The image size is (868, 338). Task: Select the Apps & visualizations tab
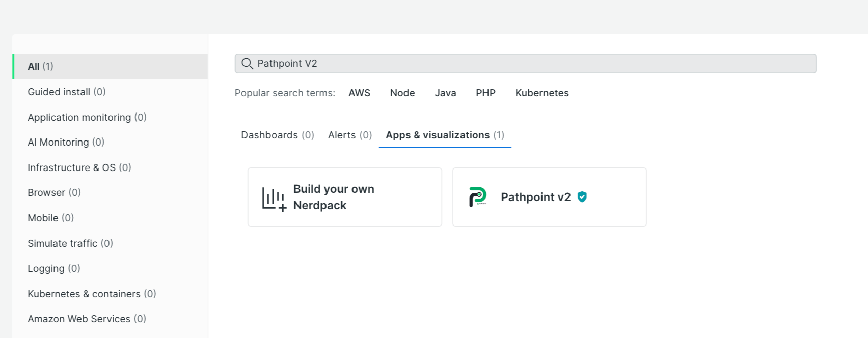pyautogui.click(x=445, y=135)
